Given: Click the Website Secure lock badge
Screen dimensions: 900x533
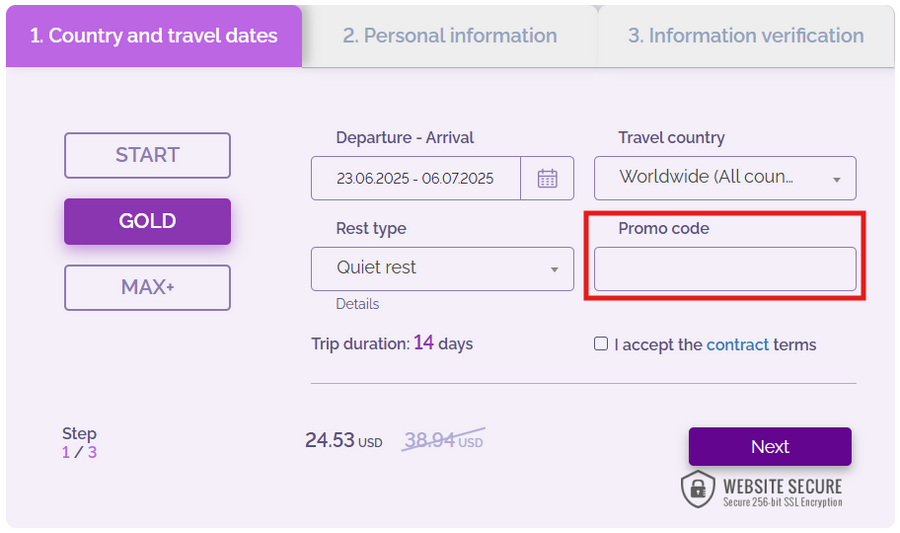Looking at the screenshot, I should pyautogui.click(x=763, y=489).
